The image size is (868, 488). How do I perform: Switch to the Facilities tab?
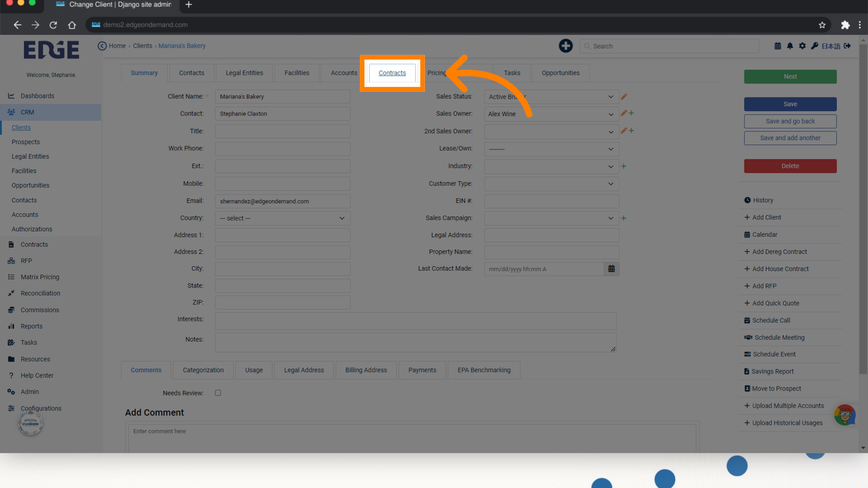[x=297, y=73]
